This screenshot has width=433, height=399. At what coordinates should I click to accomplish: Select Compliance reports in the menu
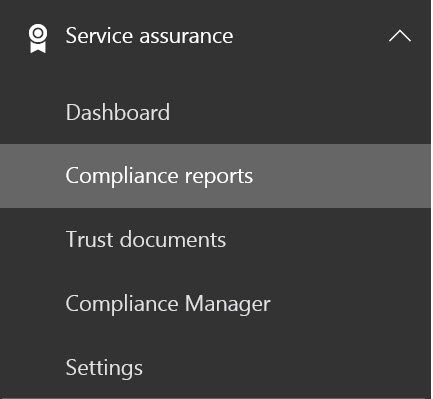[215, 176]
